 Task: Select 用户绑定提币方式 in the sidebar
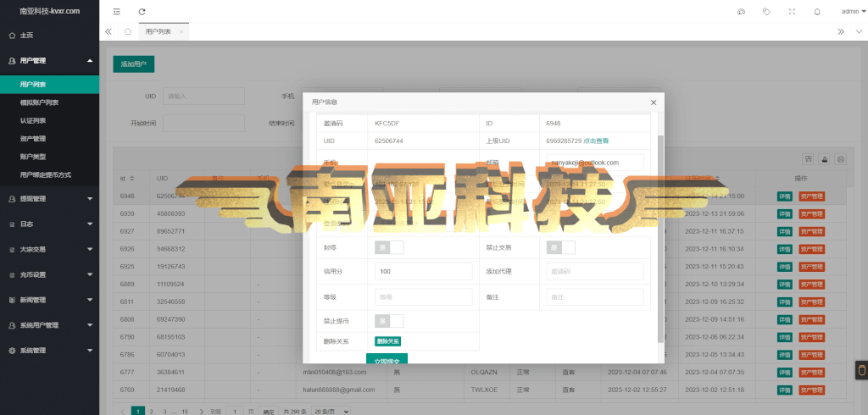coord(49,174)
